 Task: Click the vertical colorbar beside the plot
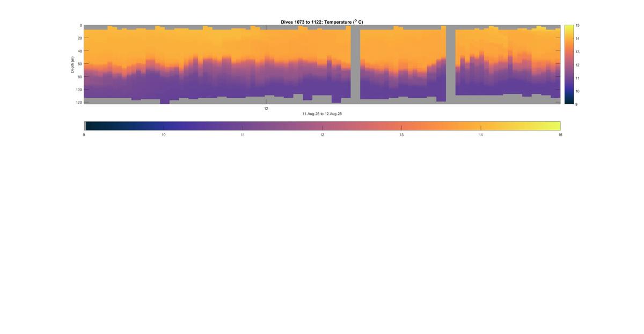click(x=568, y=64)
